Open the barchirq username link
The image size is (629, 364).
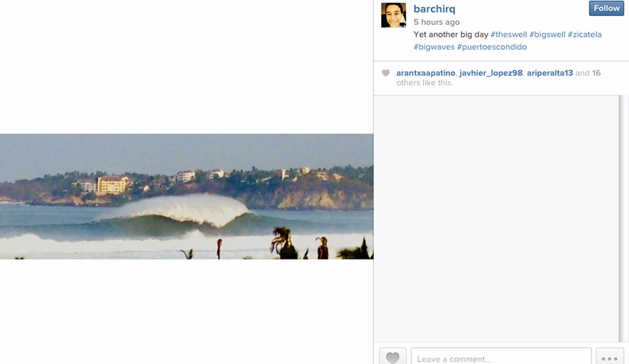point(435,9)
